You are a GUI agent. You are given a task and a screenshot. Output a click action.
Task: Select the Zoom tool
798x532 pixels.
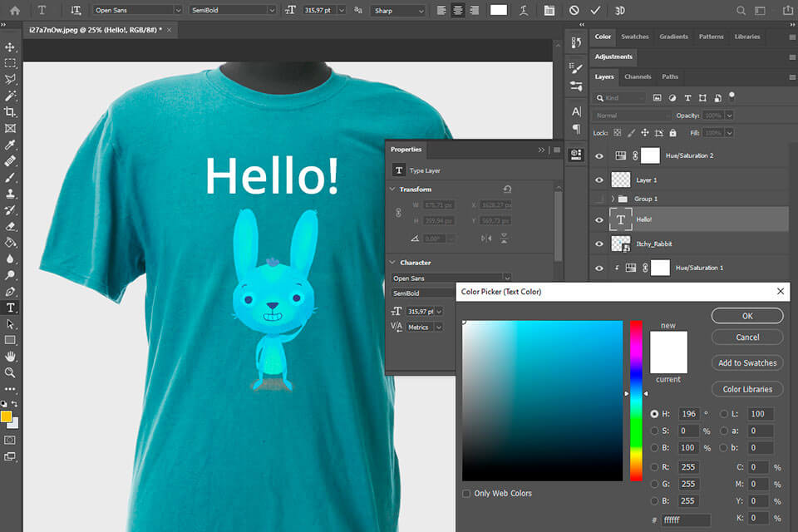10,372
